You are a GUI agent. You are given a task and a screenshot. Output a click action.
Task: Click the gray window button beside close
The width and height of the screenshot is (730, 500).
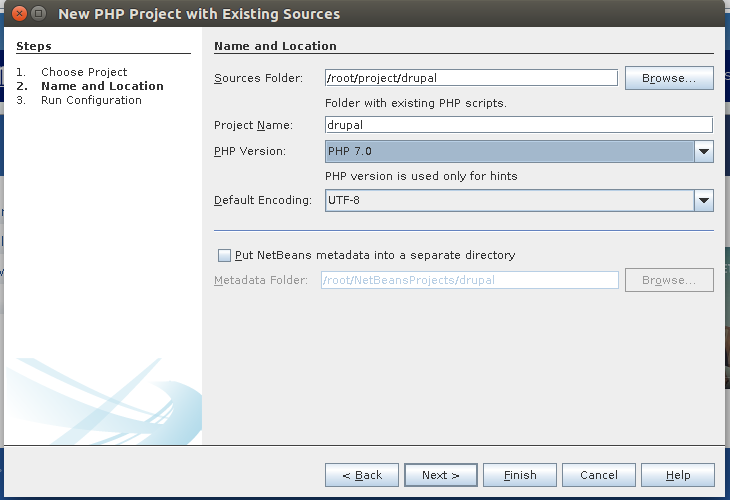[39, 14]
